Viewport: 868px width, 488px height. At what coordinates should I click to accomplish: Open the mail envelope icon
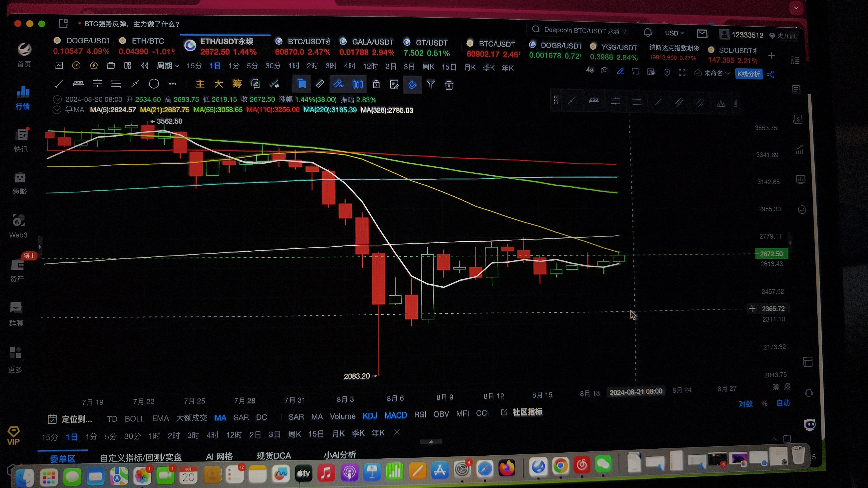pos(702,34)
